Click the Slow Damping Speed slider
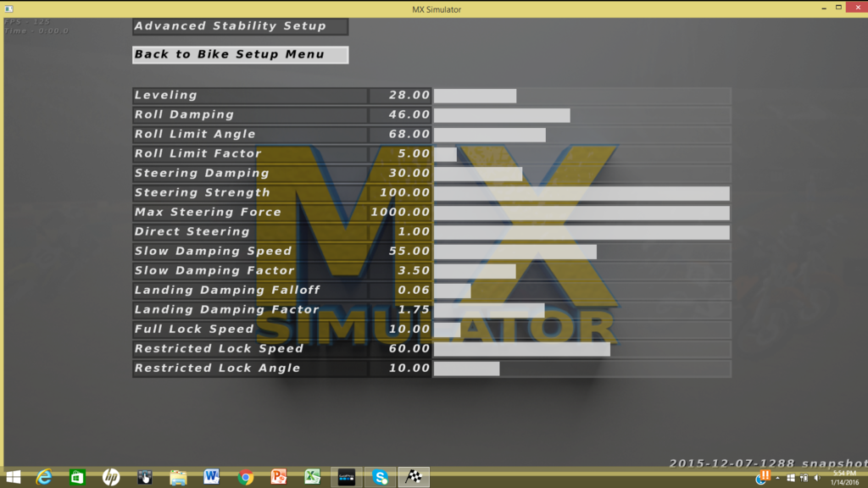Screen dimensions: 868x488 pyautogui.click(x=581, y=252)
